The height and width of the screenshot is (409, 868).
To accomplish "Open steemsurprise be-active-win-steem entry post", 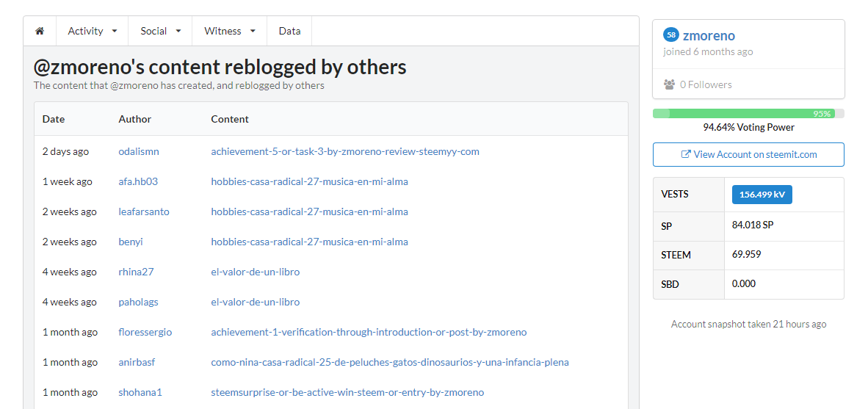I will click(347, 392).
